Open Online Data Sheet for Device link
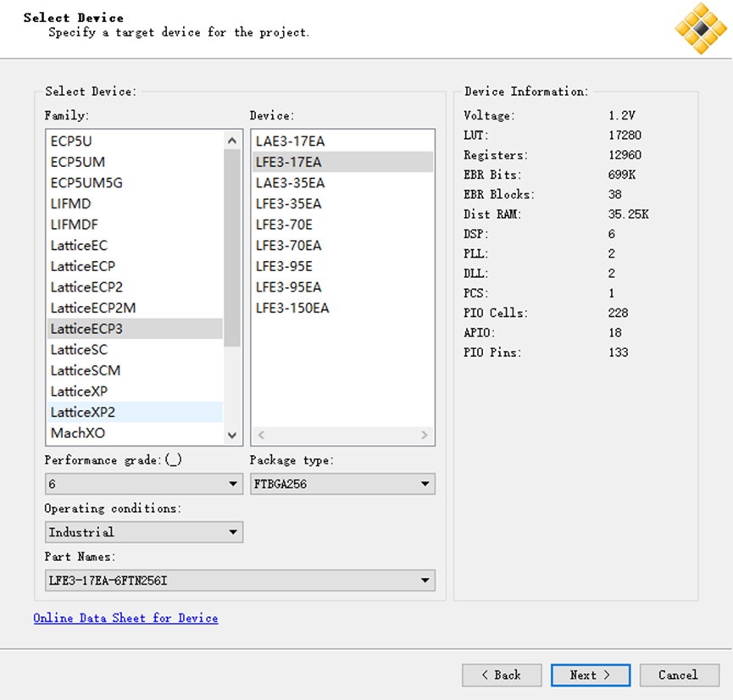 pyautogui.click(x=125, y=618)
